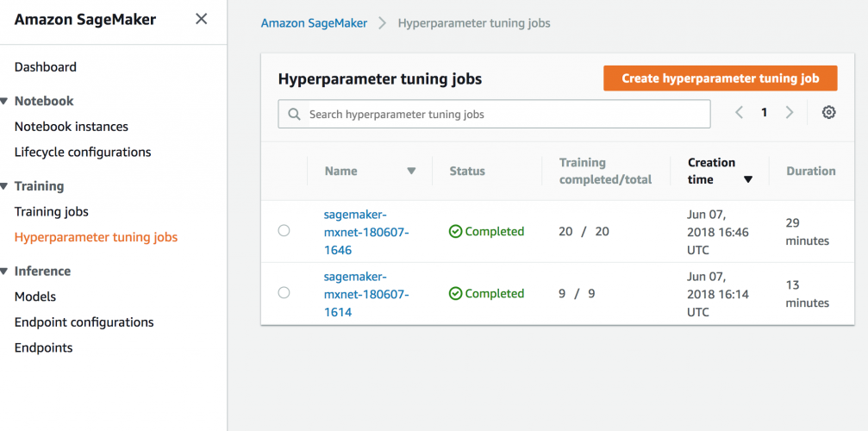Open Endpoint configurations page
This screenshot has width=868, height=431.
click(x=84, y=322)
